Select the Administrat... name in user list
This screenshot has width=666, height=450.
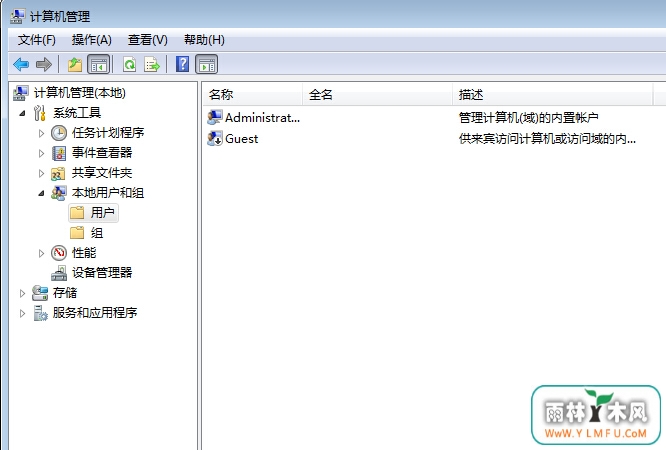(262, 118)
